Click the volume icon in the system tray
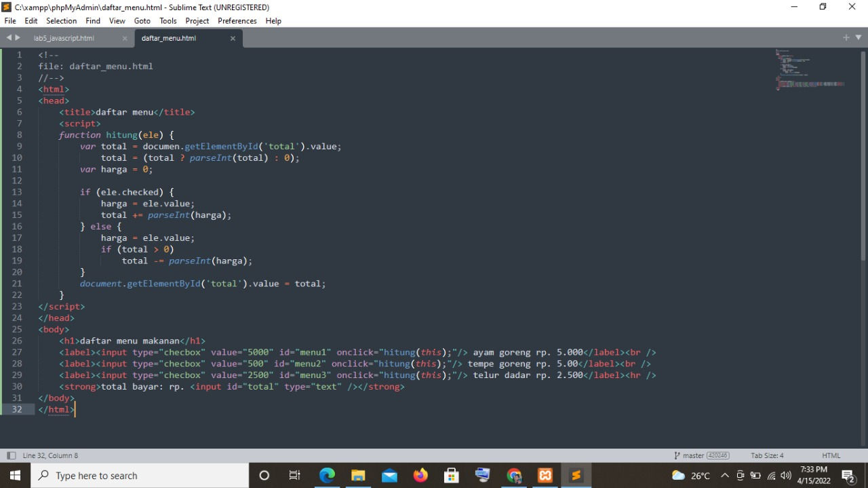868x488 pixels. coord(785,475)
